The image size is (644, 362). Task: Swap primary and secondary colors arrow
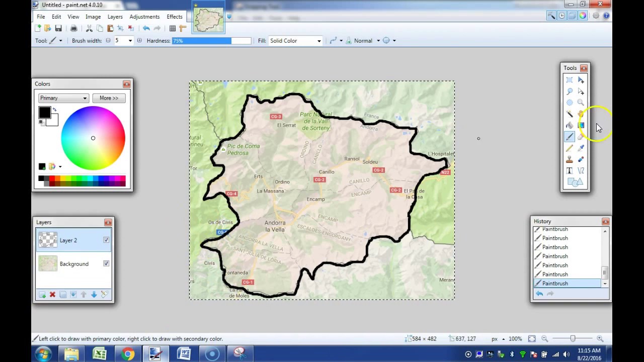(54, 110)
